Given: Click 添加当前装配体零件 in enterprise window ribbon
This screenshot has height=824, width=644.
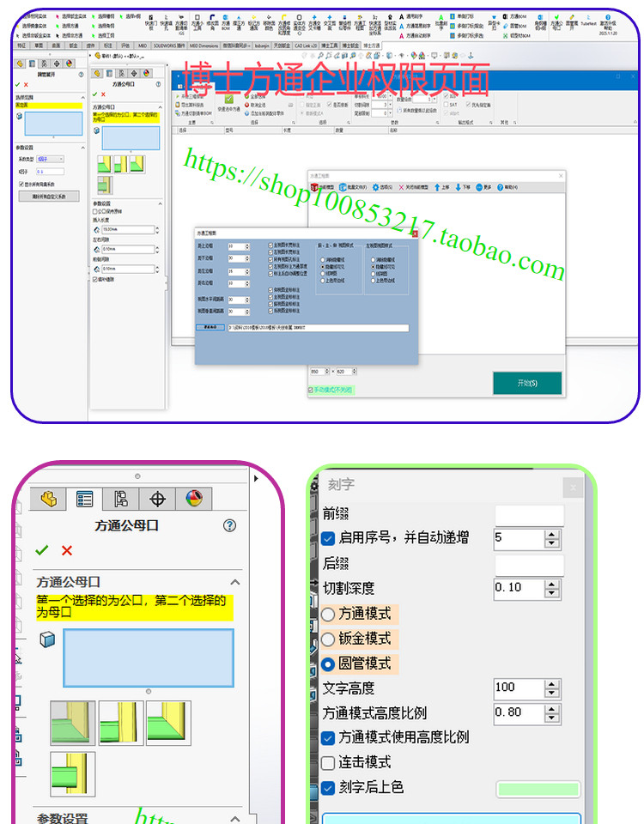Looking at the screenshot, I should pos(264,113).
